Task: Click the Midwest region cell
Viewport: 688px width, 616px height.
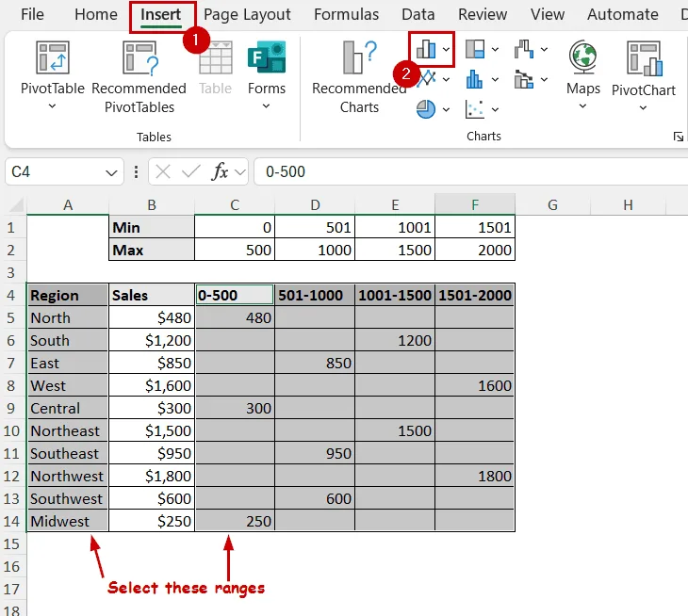Action: (x=68, y=521)
